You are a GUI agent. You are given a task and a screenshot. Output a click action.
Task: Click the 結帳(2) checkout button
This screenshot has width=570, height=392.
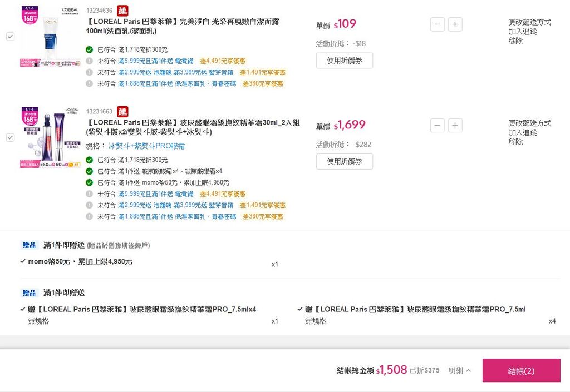coord(521,370)
